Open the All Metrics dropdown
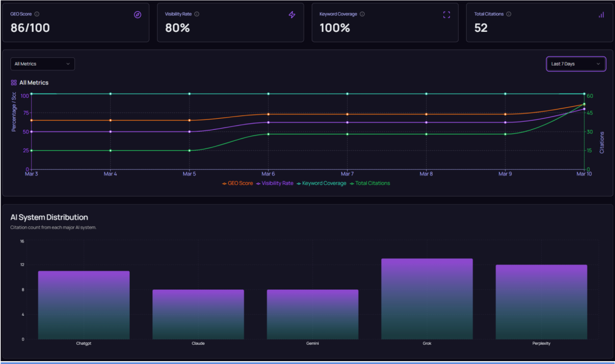 42,64
